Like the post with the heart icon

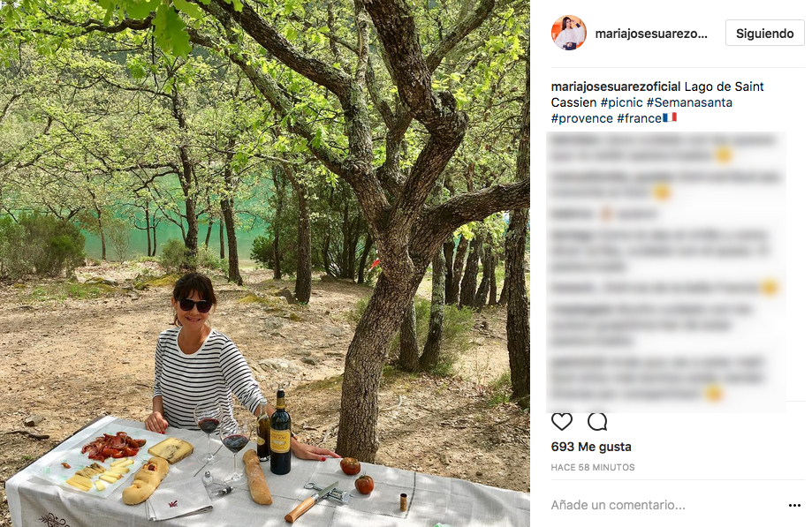pos(562,422)
